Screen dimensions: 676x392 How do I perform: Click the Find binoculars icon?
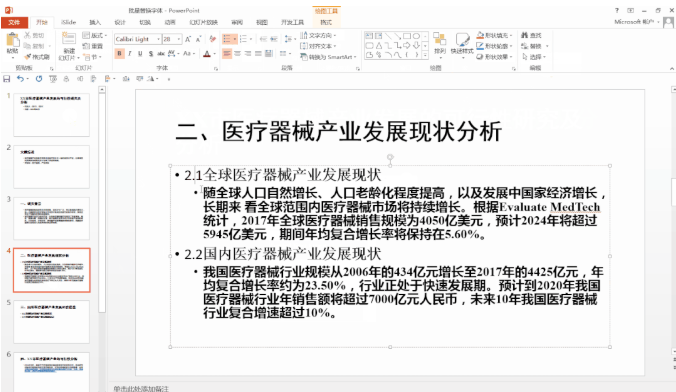[x=525, y=35]
